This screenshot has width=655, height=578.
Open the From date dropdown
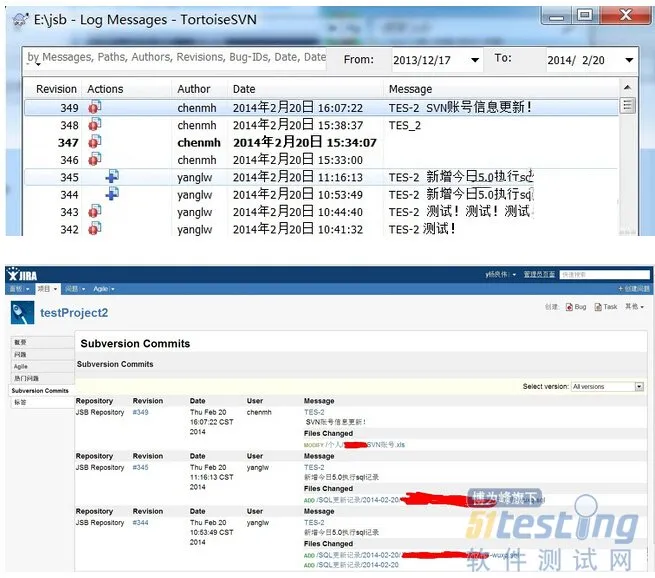[x=475, y=60]
